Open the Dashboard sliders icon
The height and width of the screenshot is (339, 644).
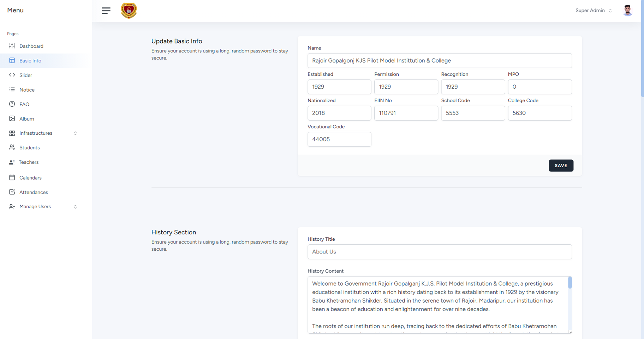12,46
